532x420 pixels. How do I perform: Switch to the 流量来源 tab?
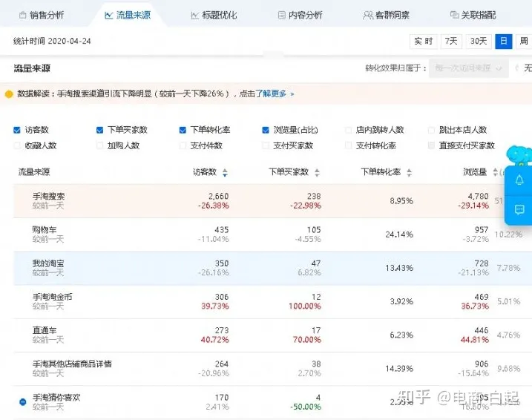click(x=128, y=15)
